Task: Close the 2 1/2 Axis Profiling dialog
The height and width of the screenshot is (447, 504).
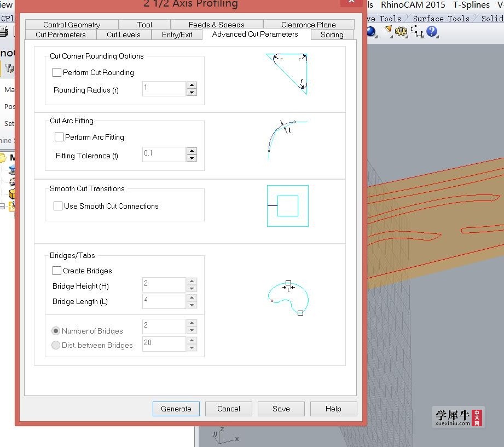Action: point(352,2)
